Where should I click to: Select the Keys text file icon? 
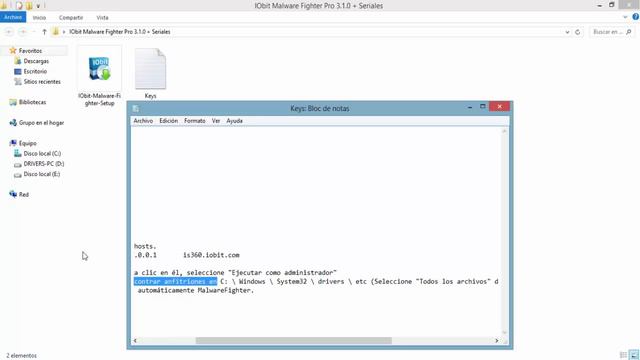pyautogui.click(x=150, y=69)
